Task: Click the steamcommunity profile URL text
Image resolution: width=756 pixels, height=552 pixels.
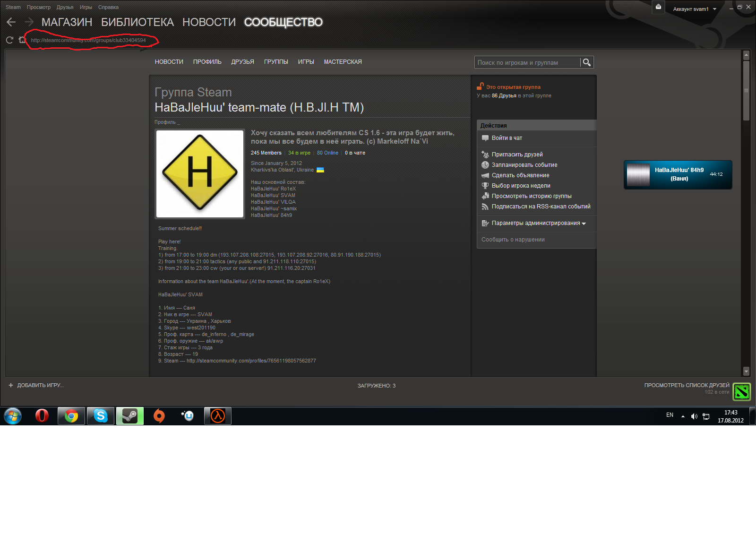Action: pos(251,361)
